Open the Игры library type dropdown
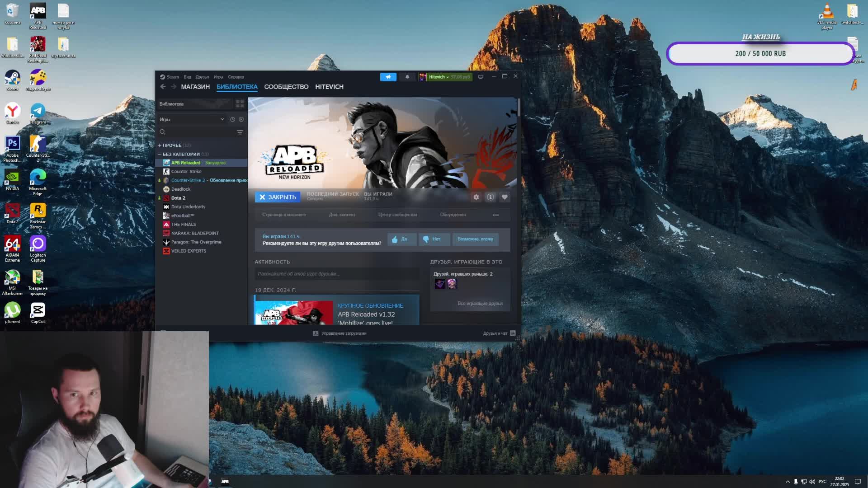The height and width of the screenshot is (488, 868). 192,119
